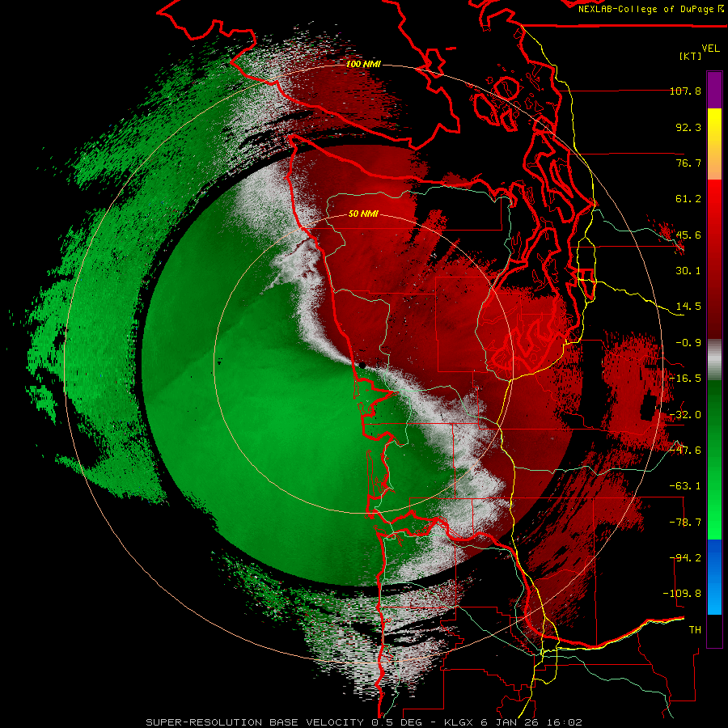This screenshot has height=728, width=728.
Task: Pick the bright red color bar segment near 61.2
Action: [x=714, y=200]
